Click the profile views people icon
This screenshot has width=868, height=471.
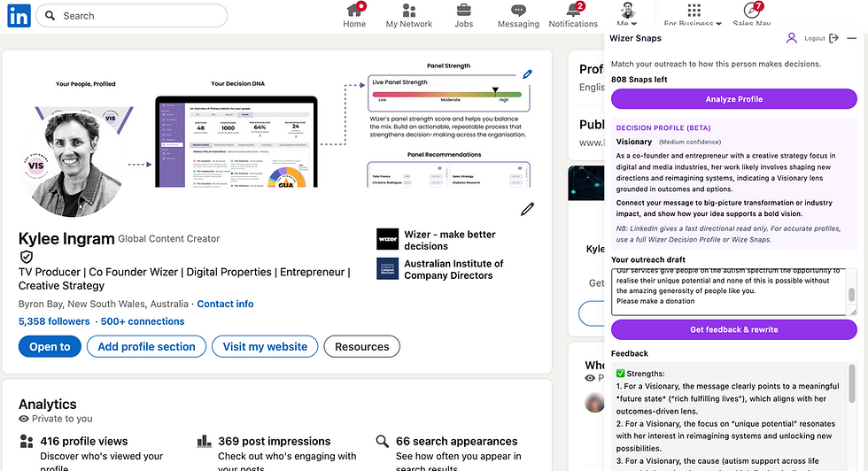coord(26,441)
